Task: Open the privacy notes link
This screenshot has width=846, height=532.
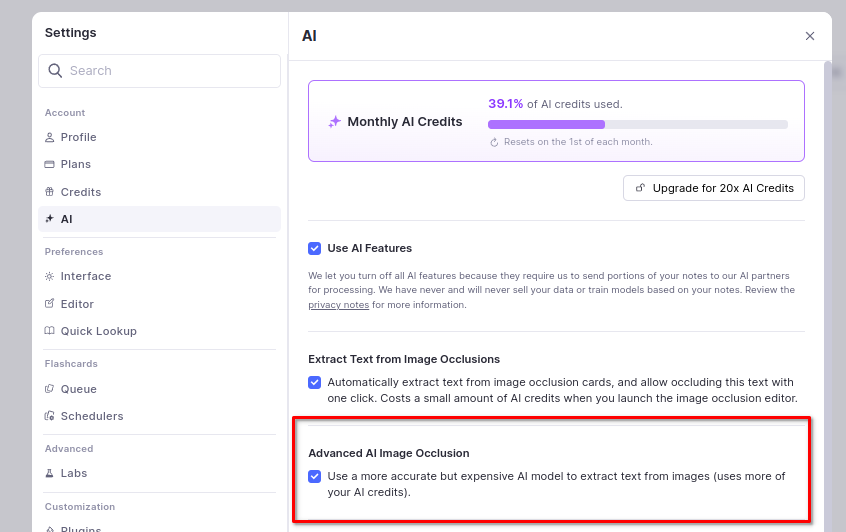Action: coord(338,305)
